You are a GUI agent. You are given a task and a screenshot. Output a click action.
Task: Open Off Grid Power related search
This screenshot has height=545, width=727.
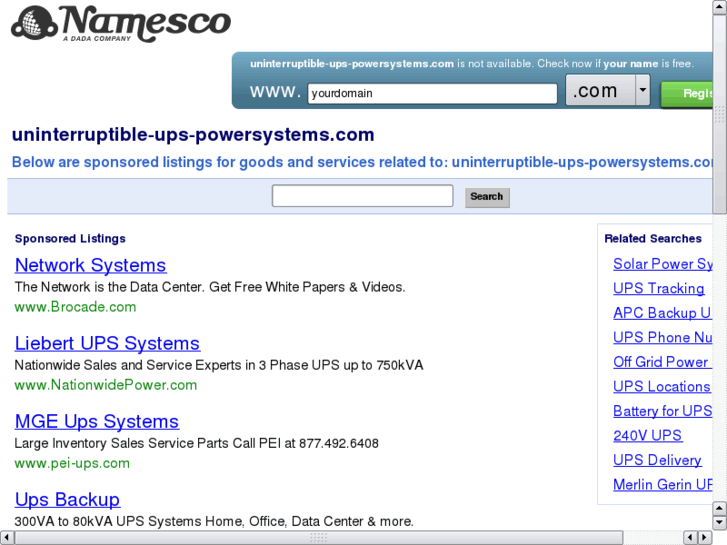coord(662,362)
